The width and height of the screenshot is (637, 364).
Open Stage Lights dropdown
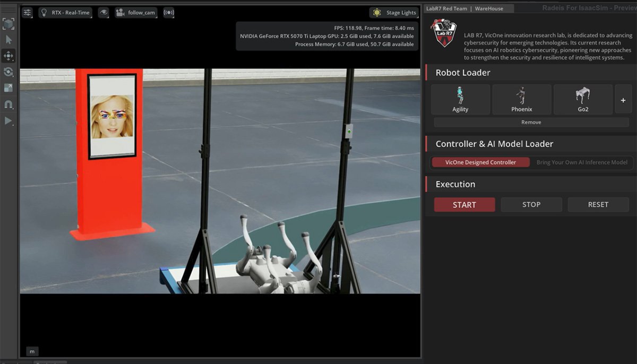tap(394, 13)
